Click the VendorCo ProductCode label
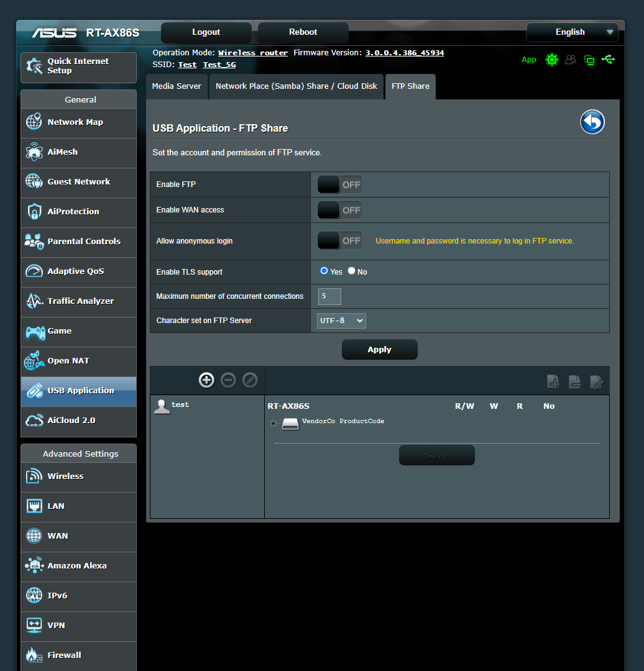Screen dimensions: 644x671 [x=343, y=421]
